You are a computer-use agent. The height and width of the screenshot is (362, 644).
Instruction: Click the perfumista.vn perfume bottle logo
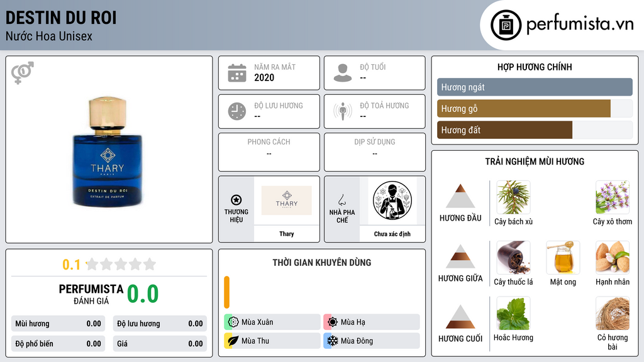[x=506, y=25]
